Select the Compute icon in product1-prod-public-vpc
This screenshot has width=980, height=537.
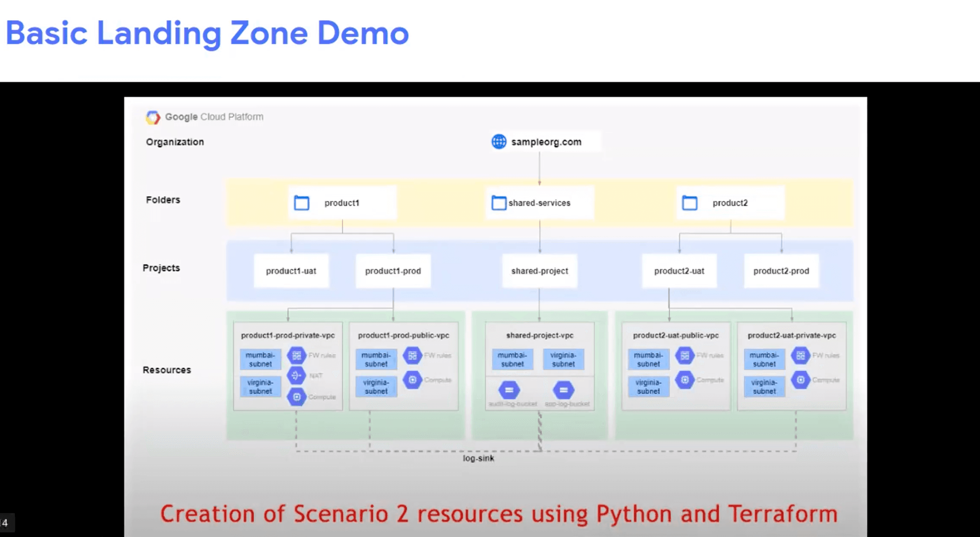pos(412,380)
